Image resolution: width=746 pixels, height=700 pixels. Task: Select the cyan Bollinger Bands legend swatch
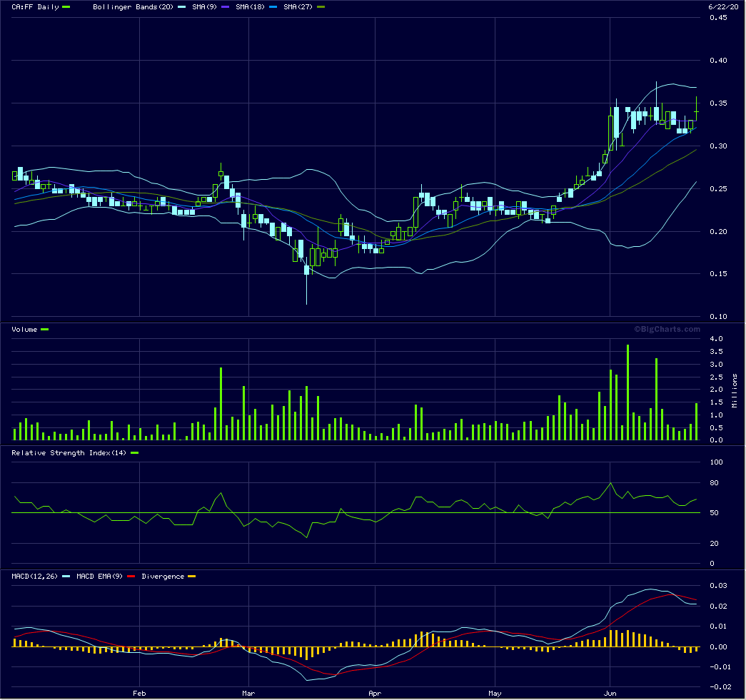181,7
